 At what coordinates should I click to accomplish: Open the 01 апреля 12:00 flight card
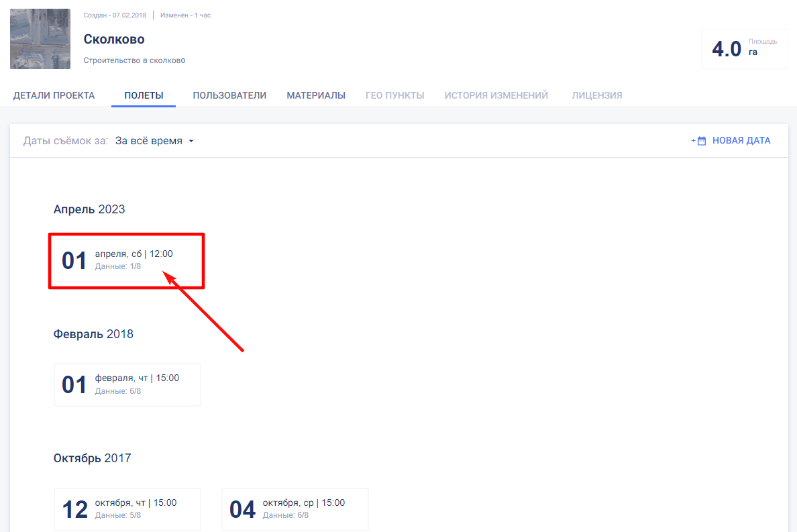(x=127, y=260)
